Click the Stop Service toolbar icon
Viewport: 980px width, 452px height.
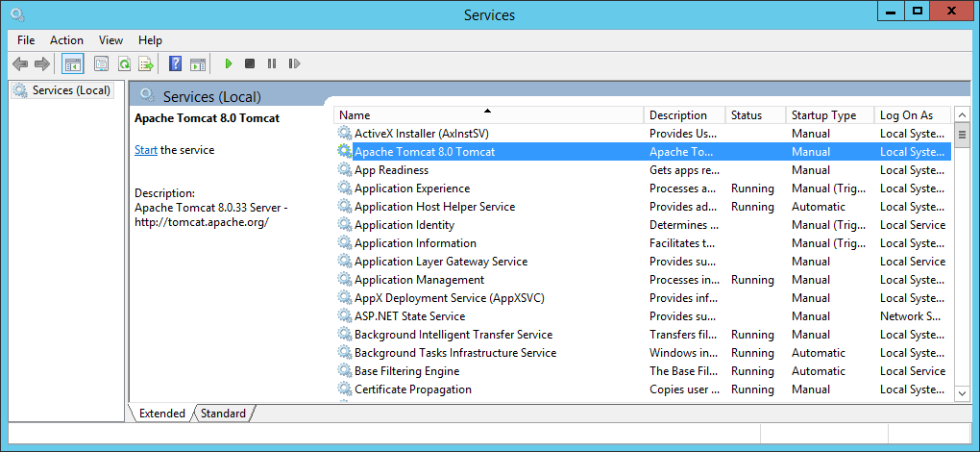250,64
